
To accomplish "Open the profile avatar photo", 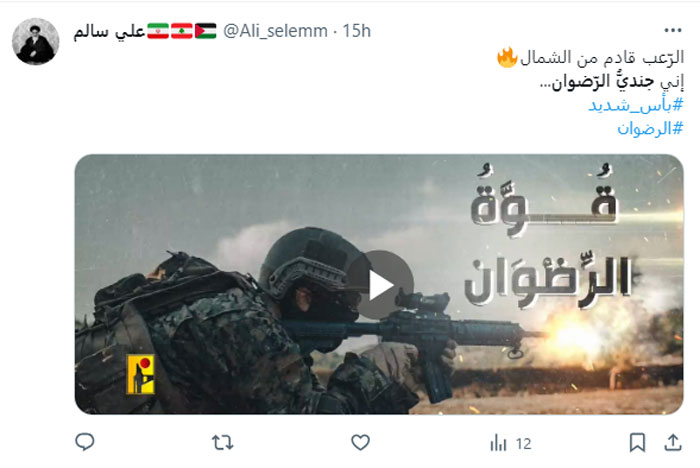I will [x=36, y=42].
